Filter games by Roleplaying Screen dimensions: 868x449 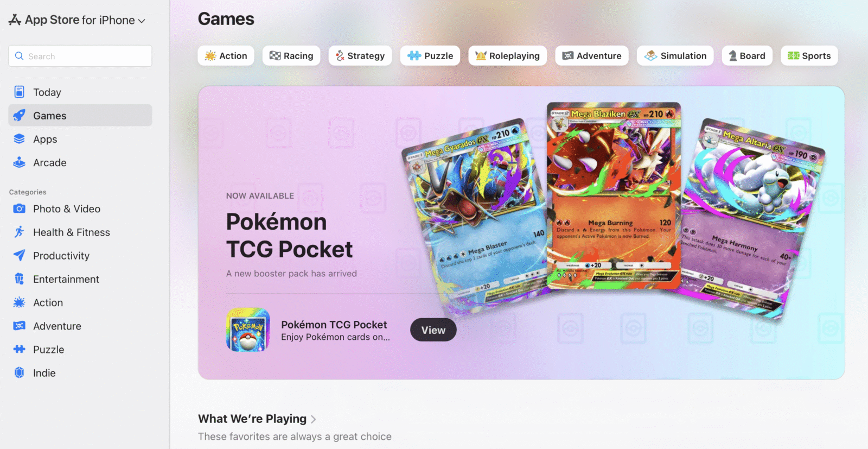point(508,55)
